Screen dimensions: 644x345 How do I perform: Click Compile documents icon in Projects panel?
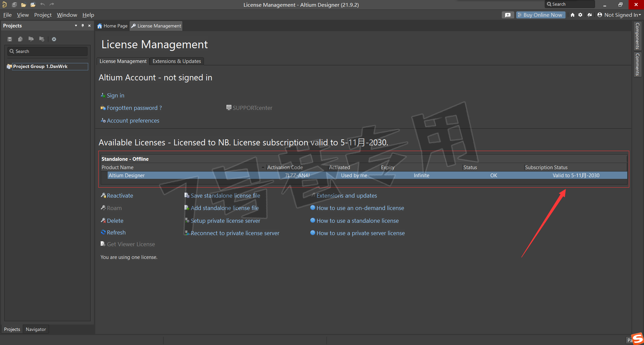[20, 39]
